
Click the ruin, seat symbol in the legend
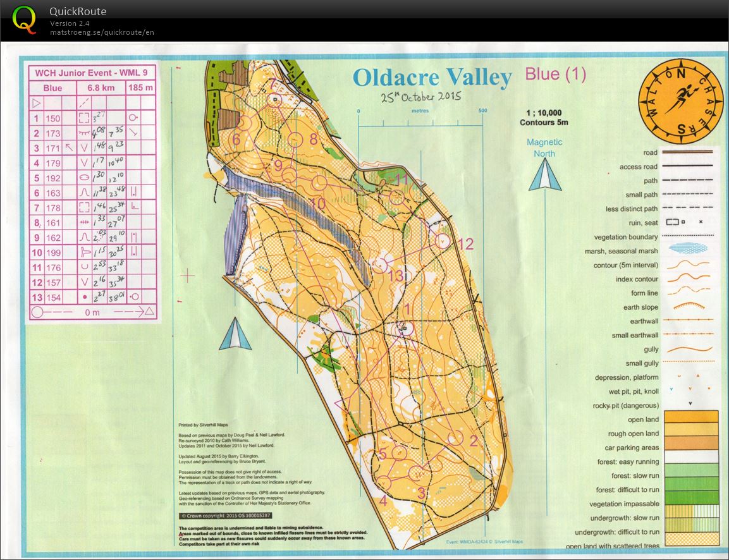tap(684, 222)
